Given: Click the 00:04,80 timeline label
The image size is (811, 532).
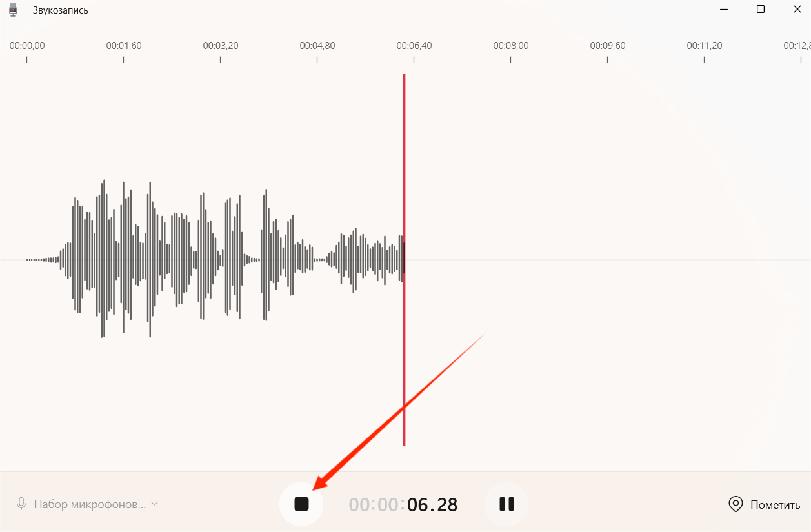Looking at the screenshot, I should click(317, 46).
